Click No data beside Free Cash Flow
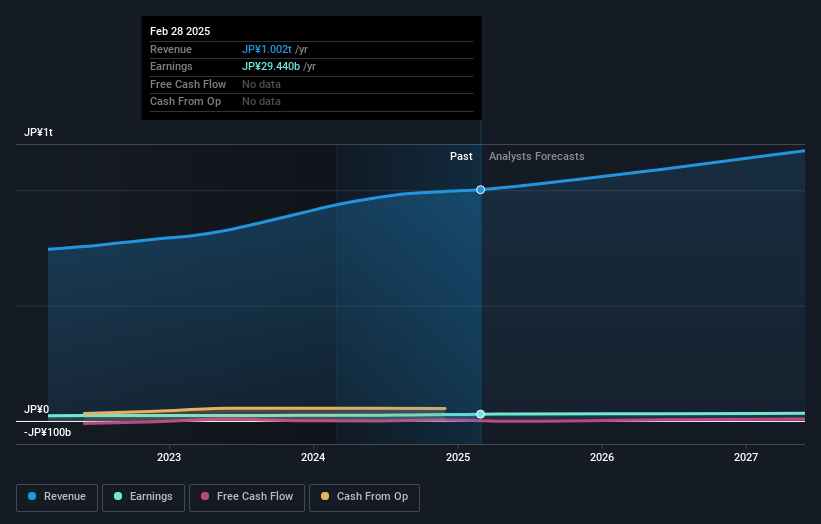 (261, 84)
